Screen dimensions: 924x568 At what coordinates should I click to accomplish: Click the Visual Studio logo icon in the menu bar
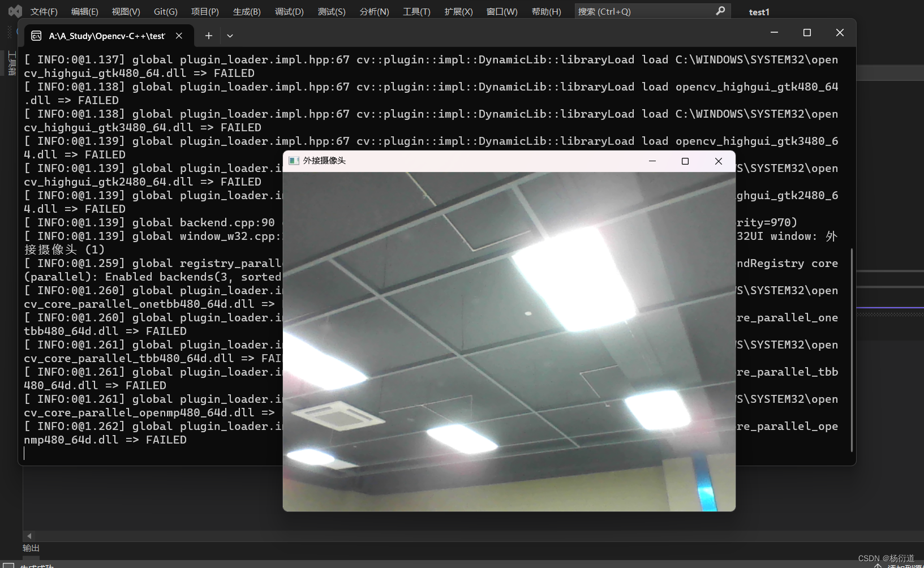[14, 11]
